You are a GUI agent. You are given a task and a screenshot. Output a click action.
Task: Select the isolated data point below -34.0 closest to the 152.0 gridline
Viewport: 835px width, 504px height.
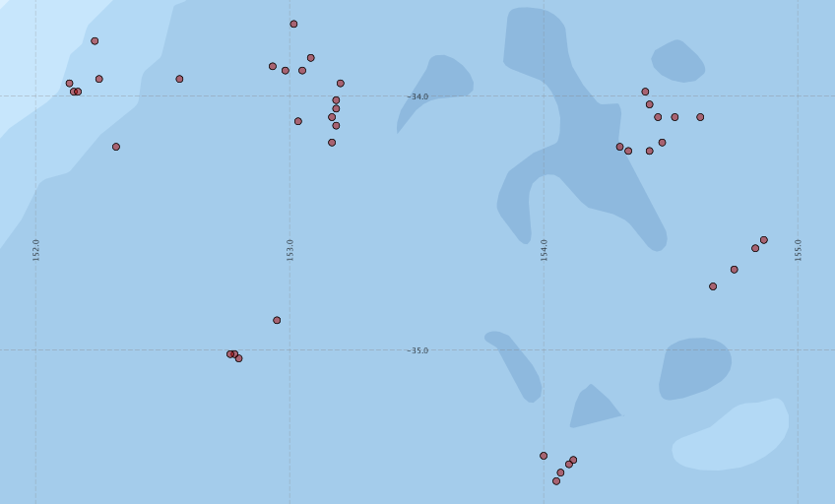pyautogui.click(x=116, y=147)
